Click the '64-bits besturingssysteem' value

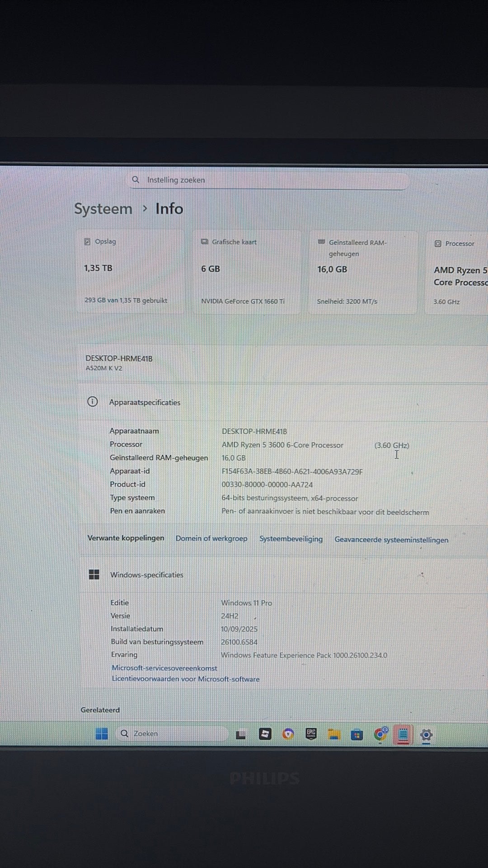(x=290, y=499)
